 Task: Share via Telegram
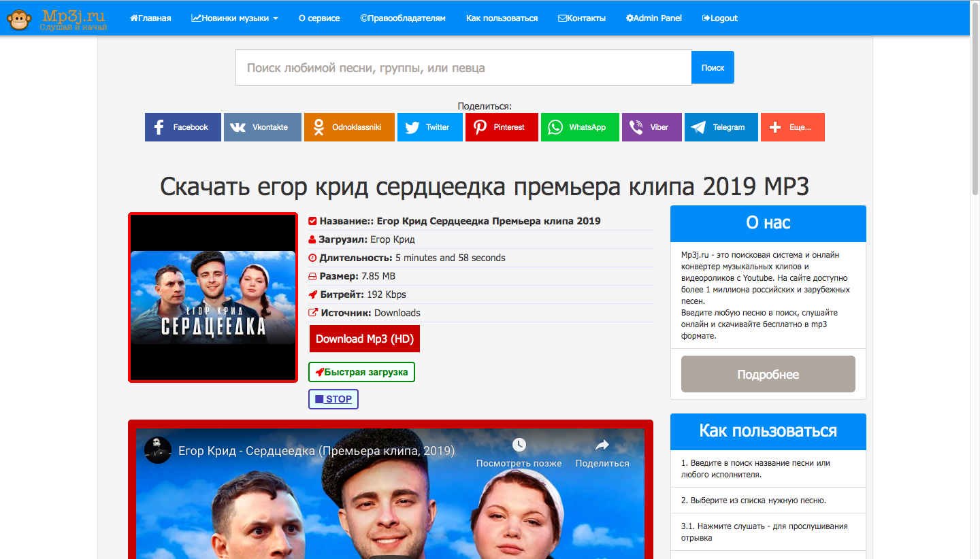(x=721, y=127)
